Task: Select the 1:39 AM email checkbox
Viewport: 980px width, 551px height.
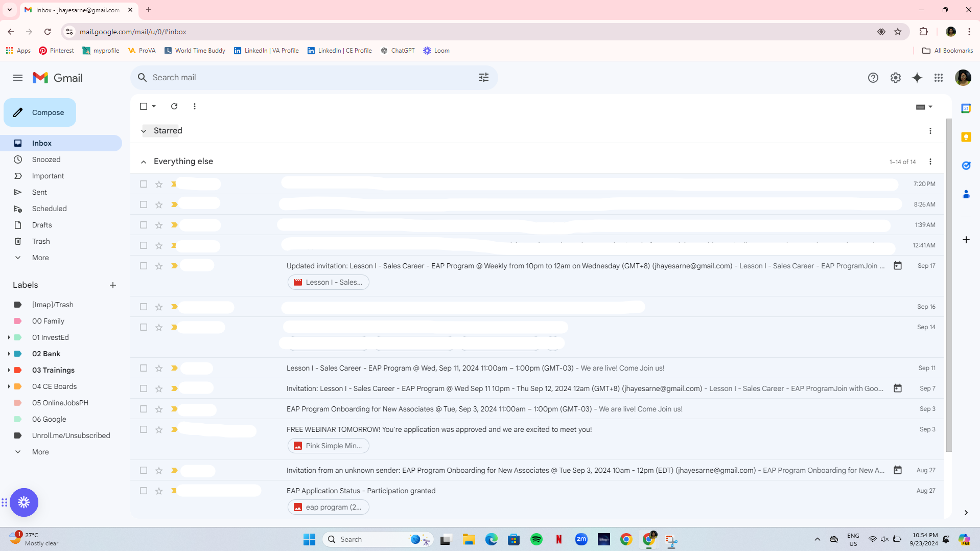Action: pos(144,225)
